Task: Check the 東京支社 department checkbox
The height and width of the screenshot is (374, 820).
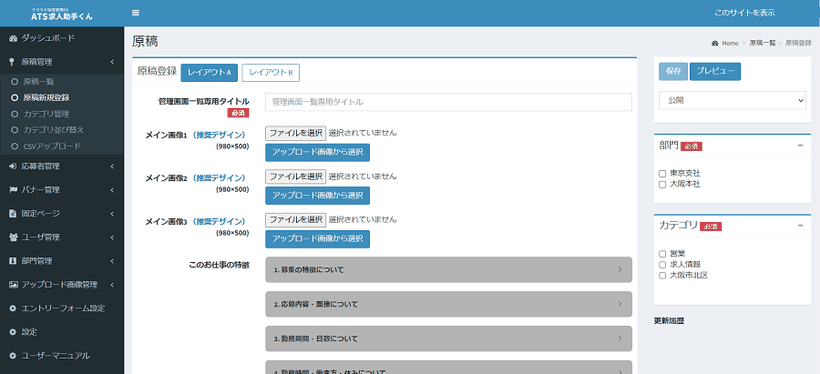Action: tap(662, 173)
